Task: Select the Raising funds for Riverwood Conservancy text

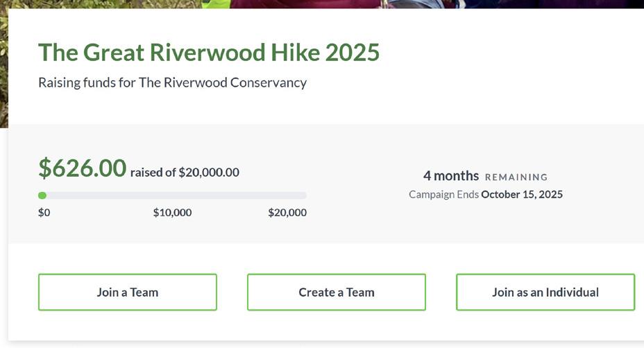Action: tap(173, 82)
